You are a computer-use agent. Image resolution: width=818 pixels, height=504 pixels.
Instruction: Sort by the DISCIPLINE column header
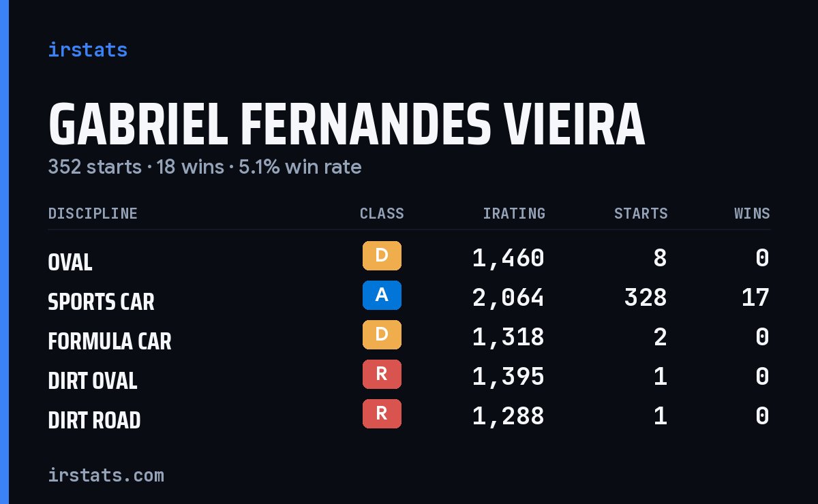(93, 214)
